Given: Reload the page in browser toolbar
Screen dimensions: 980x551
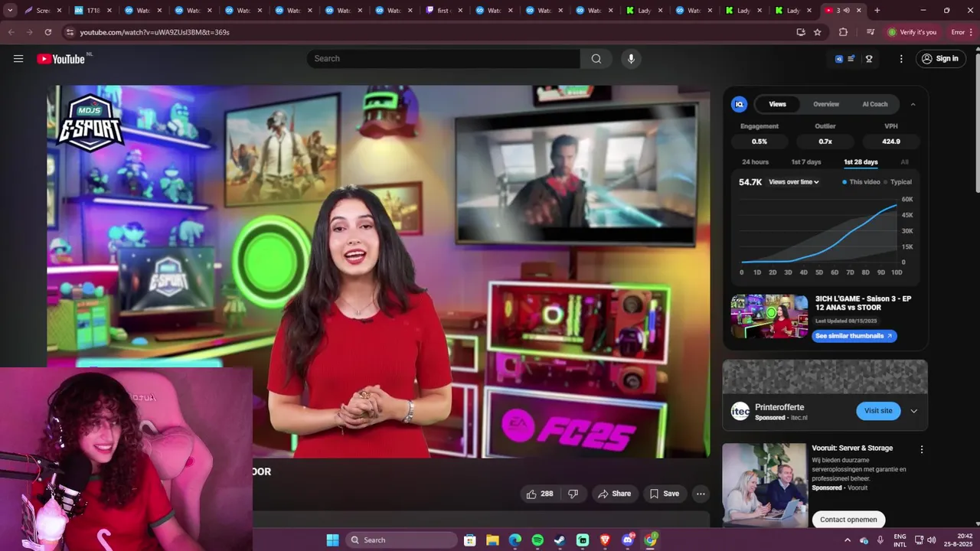Looking at the screenshot, I should [x=48, y=32].
